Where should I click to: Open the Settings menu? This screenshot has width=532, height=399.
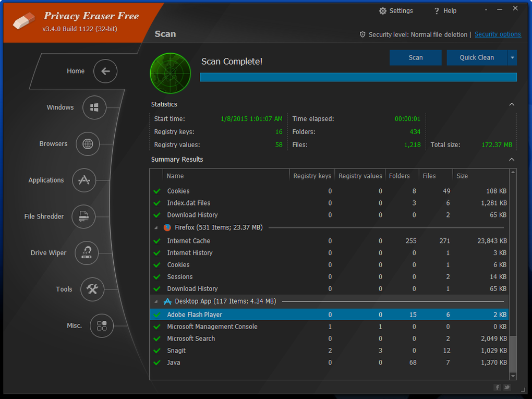click(x=396, y=11)
